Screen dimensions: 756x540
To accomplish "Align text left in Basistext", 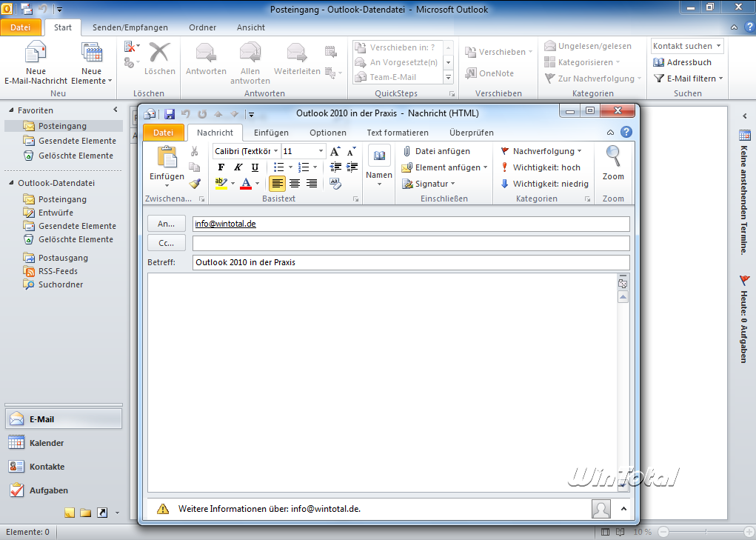I will 277,183.
